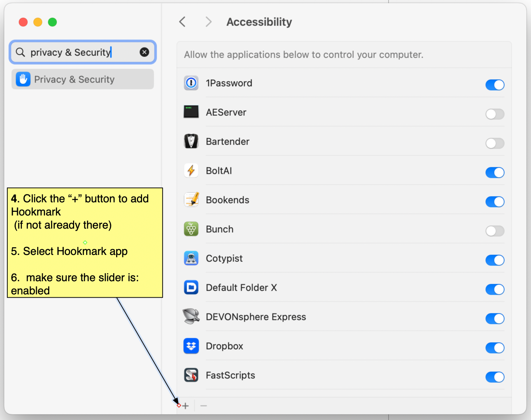Click the 1Password app icon
This screenshot has width=531, height=420.
(191, 83)
